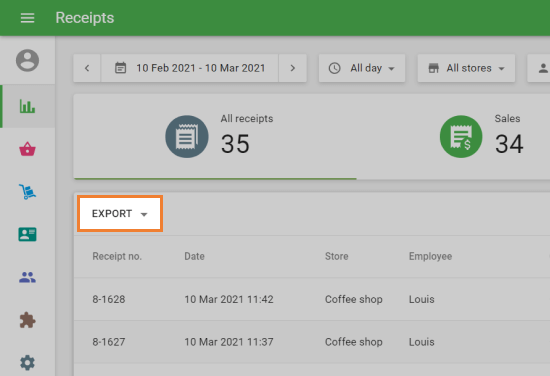
Task: Open the EXPORT dropdown button
Action: click(120, 214)
